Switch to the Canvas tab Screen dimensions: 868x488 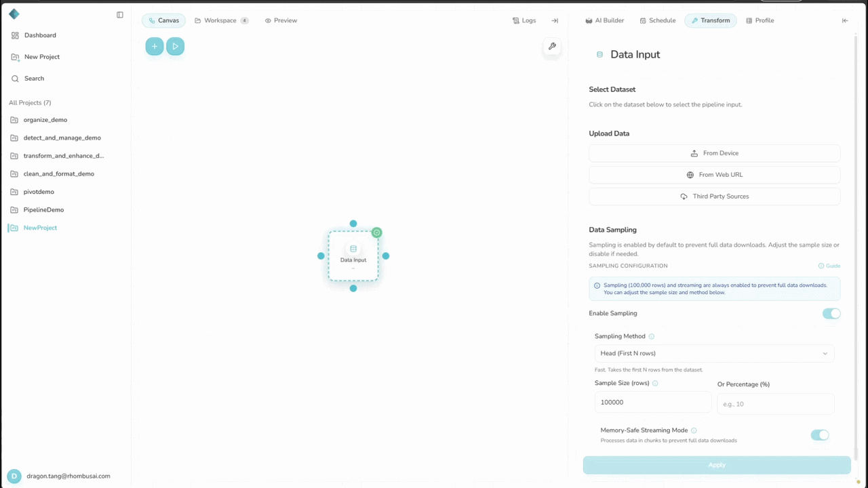coord(163,20)
